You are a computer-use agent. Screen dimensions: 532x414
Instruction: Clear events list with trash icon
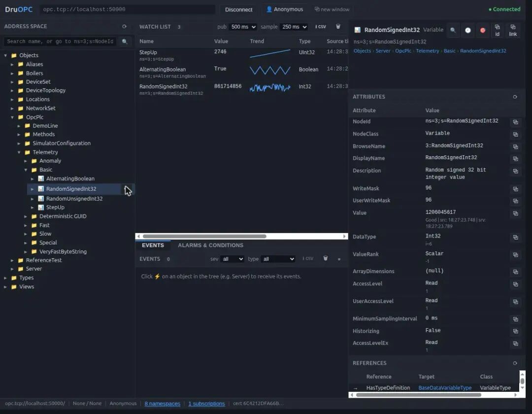point(326,259)
